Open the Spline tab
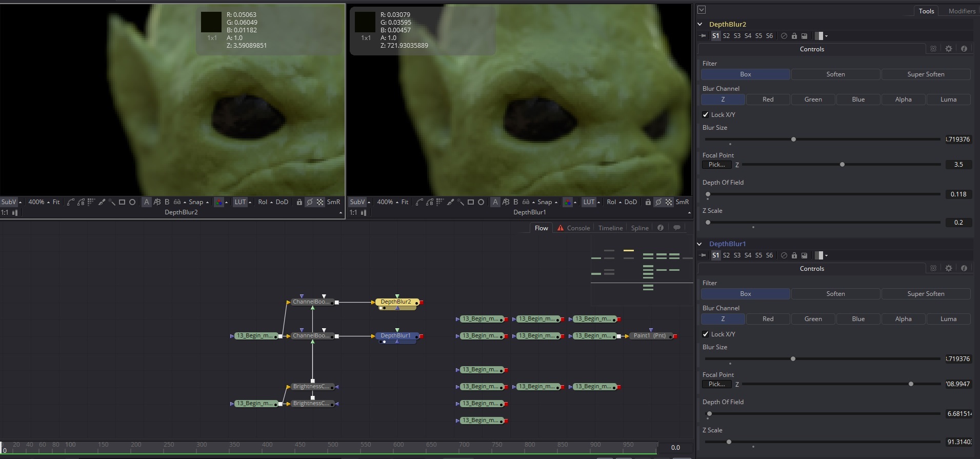The image size is (980, 459). tap(639, 228)
